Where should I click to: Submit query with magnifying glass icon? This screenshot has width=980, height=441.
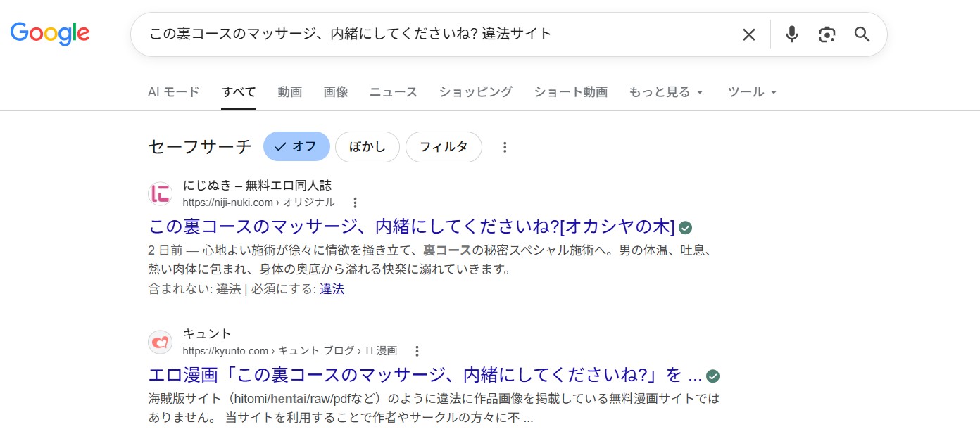862,34
